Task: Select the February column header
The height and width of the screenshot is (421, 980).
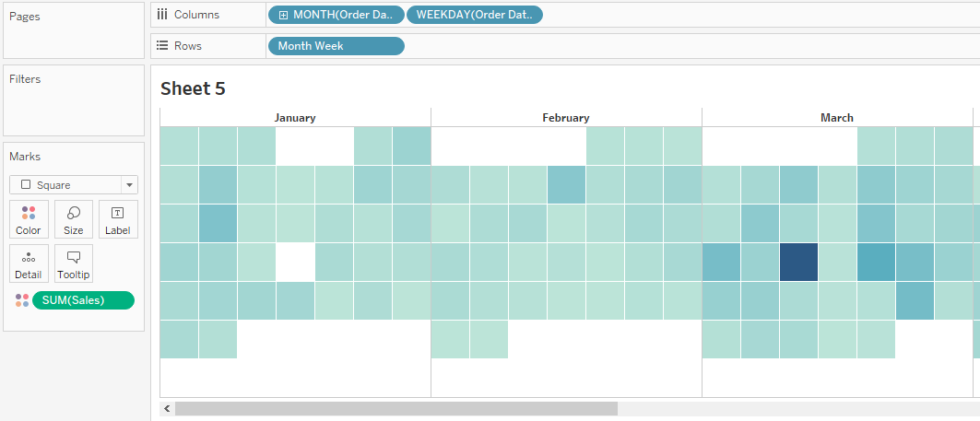Action: [x=565, y=118]
